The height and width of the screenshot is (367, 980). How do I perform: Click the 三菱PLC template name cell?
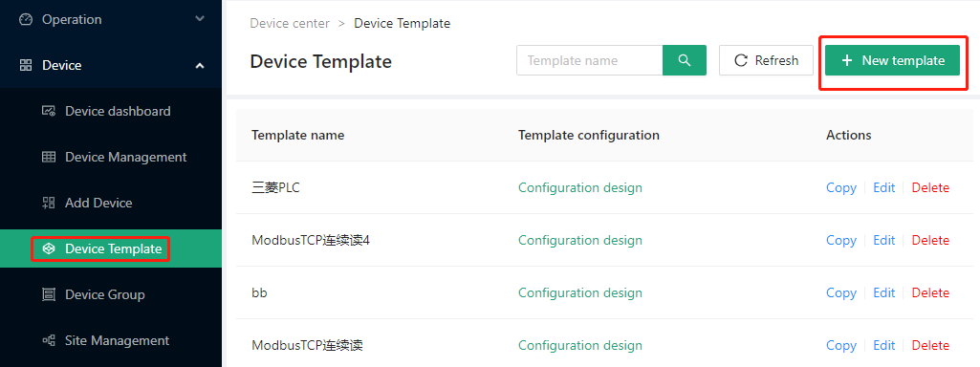pos(275,187)
